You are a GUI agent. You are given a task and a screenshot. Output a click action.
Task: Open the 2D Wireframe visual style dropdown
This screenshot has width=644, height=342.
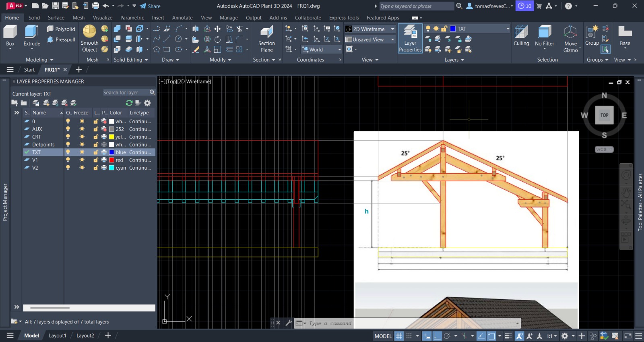coord(392,29)
